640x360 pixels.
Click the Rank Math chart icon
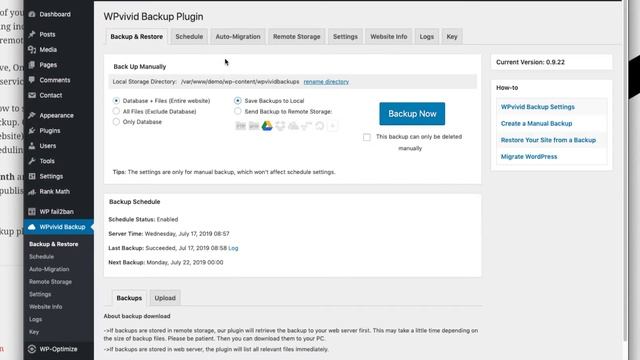point(32,192)
